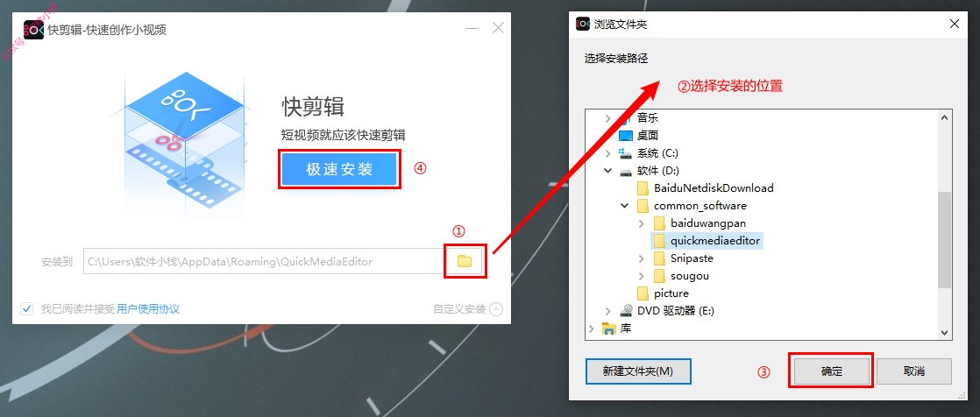Start installation with 极速安装 button
This screenshot has height=417, width=980.
[x=339, y=169]
